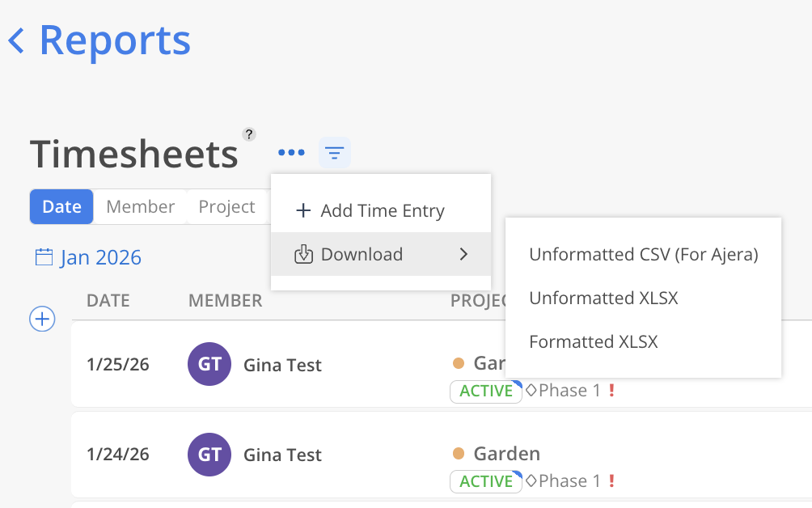This screenshot has width=812, height=508.
Task: Choose Unformatted XLSX download option
Action: (x=603, y=298)
